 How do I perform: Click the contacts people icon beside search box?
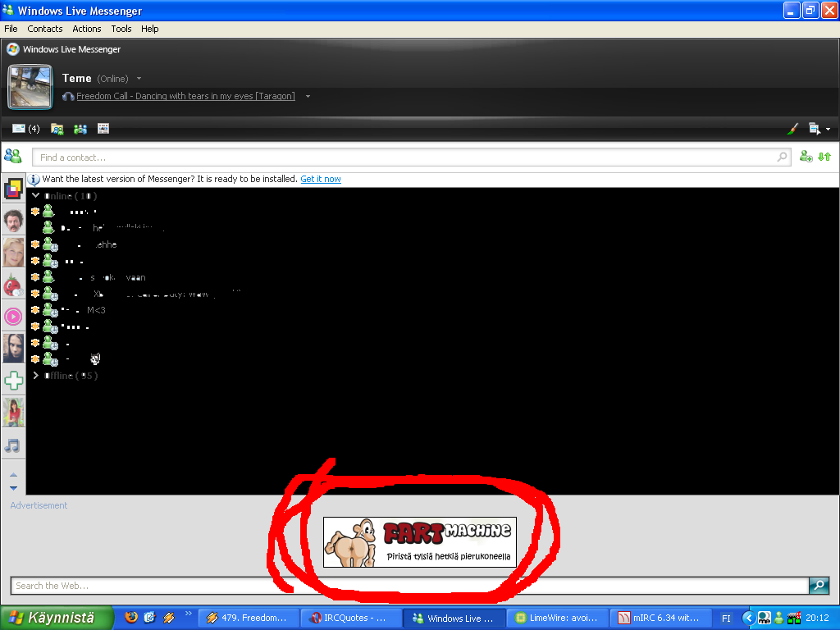[13, 156]
